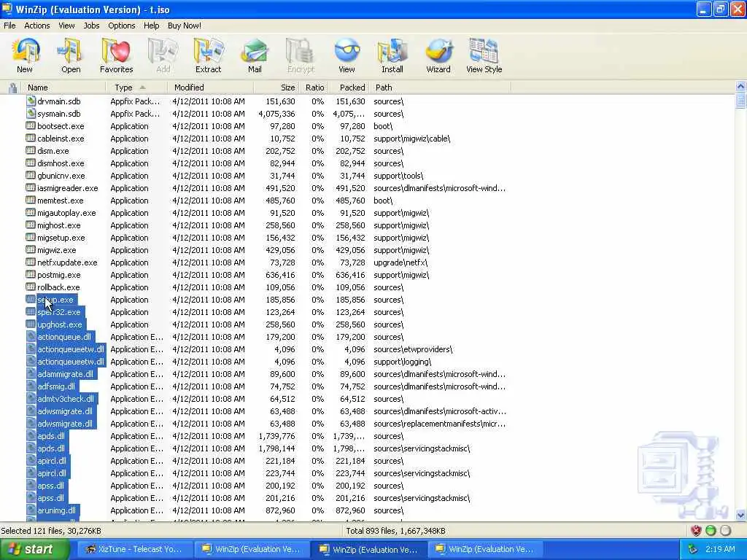Select adfsmig.dll in the list

[56, 386]
